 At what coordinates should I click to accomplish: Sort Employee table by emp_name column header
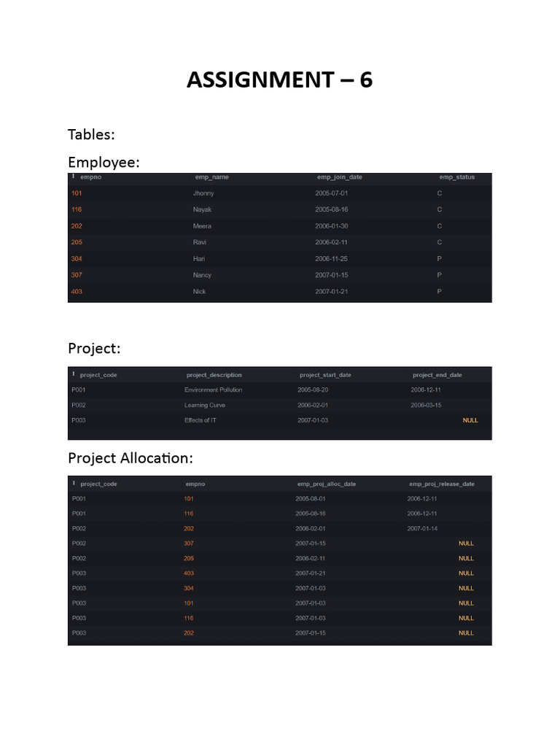tap(211, 177)
